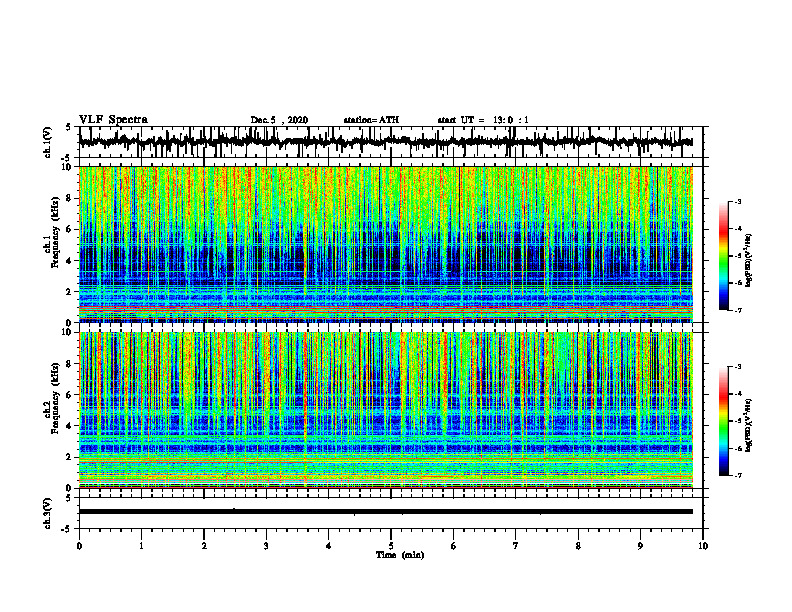Click the "2" kHz tick on ch.1 frequency axis
This screenshot has height=612, width=792.
70,291
